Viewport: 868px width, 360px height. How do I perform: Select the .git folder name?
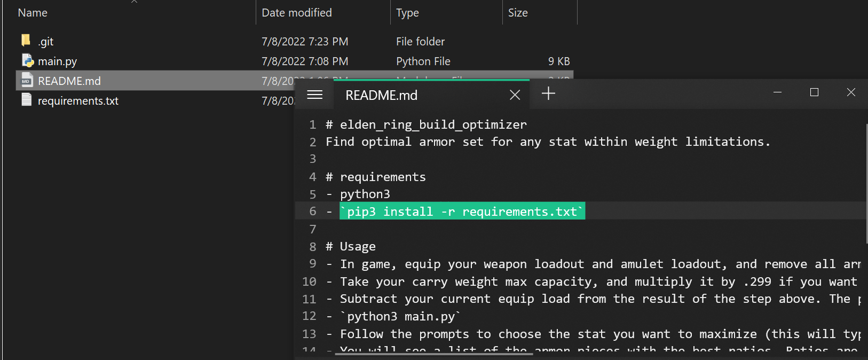click(x=46, y=42)
